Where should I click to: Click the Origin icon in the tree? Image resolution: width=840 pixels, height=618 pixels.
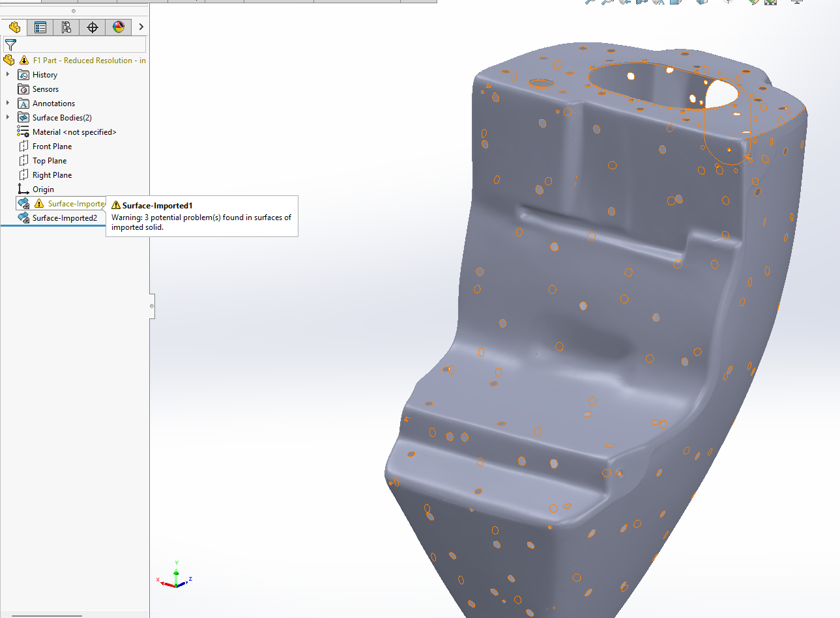23,190
